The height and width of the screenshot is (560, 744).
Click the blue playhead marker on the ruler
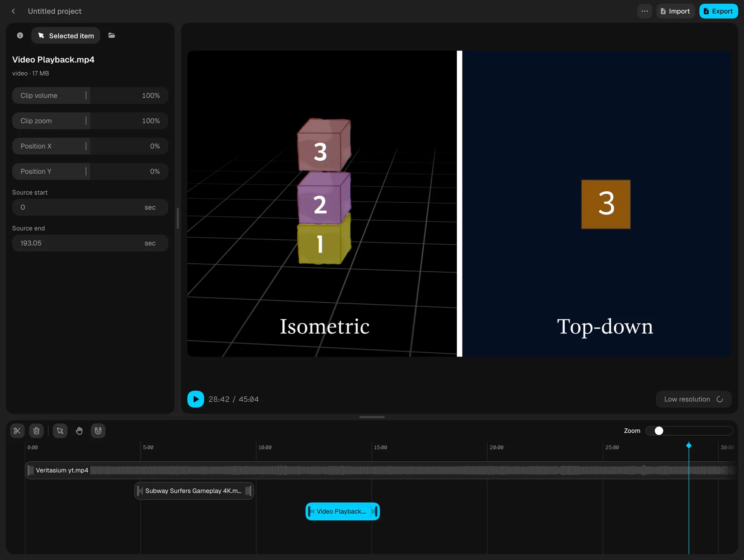(689, 445)
